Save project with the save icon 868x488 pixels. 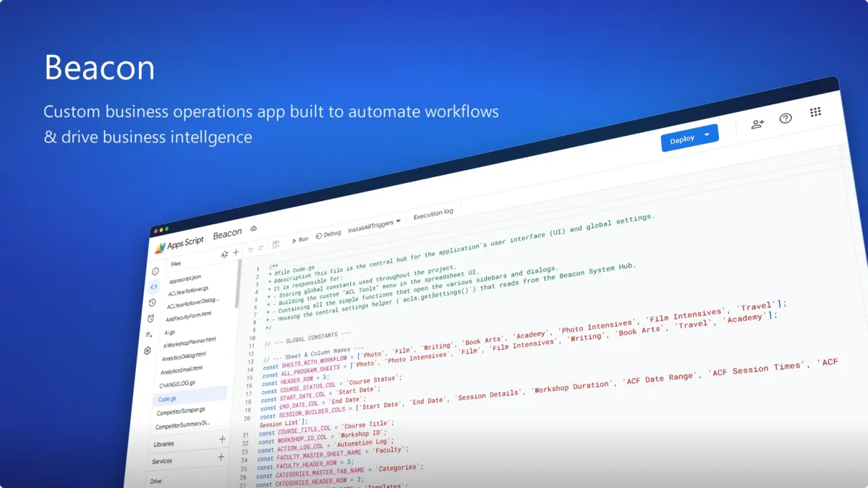276,244
